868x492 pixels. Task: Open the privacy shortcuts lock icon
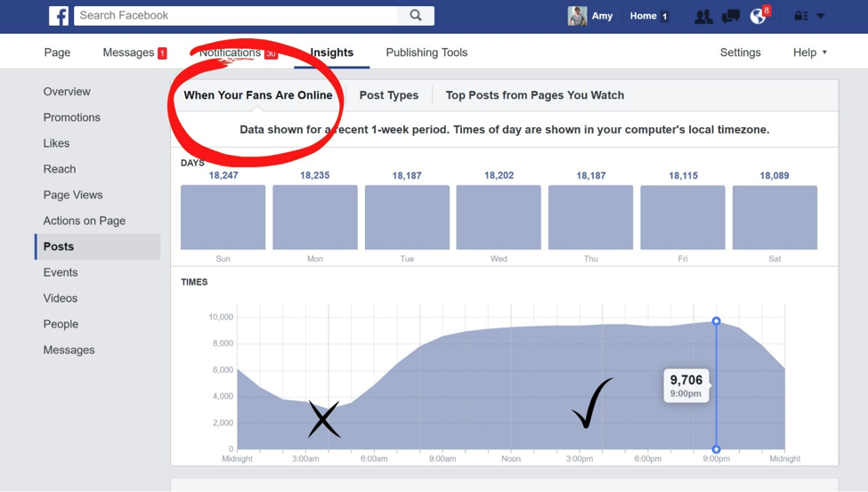point(800,16)
